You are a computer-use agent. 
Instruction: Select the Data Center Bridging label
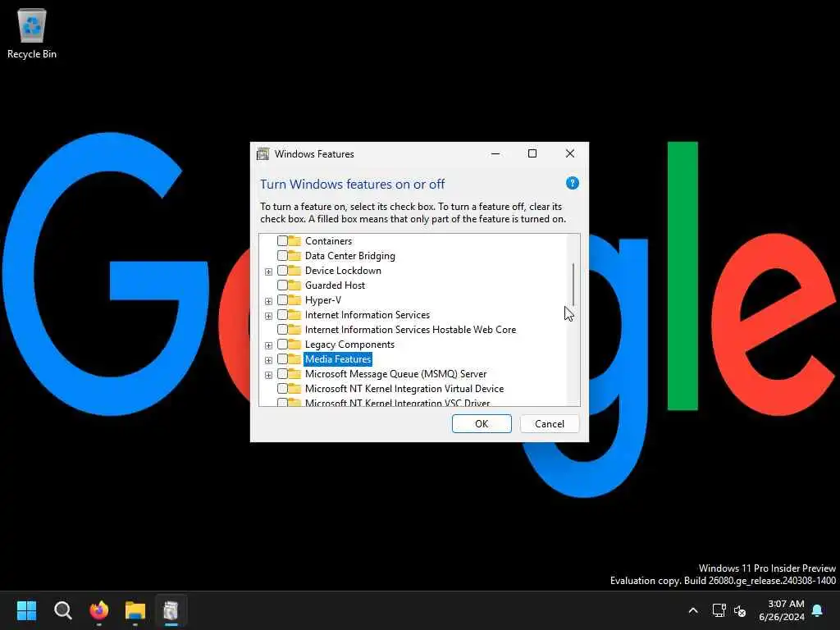pyautogui.click(x=349, y=256)
